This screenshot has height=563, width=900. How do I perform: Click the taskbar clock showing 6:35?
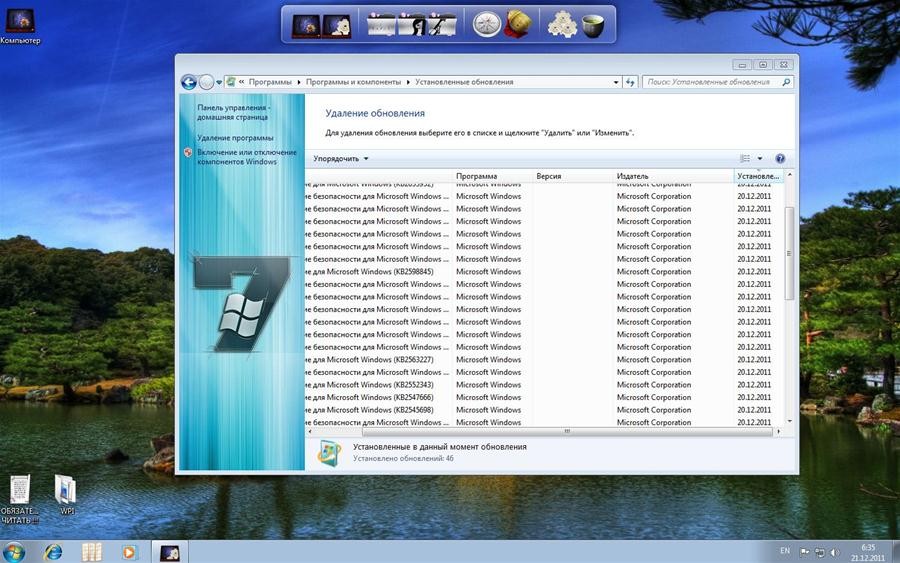[x=868, y=552]
